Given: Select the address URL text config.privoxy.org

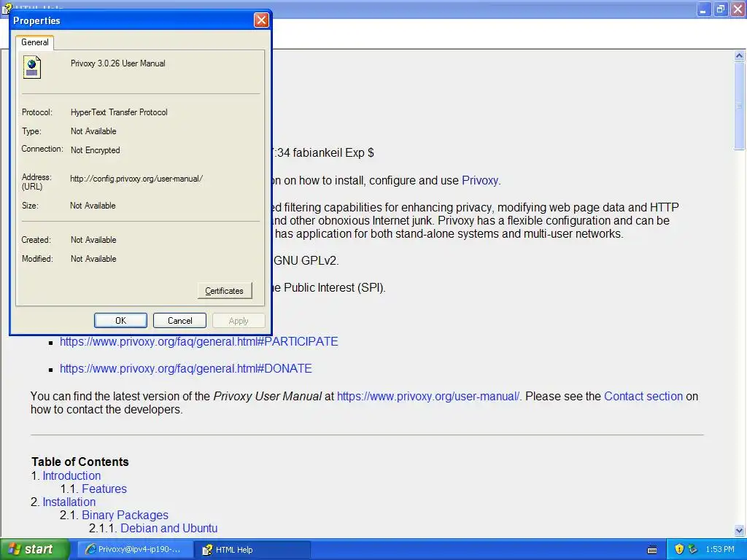Looking at the screenshot, I should pos(136,179).
